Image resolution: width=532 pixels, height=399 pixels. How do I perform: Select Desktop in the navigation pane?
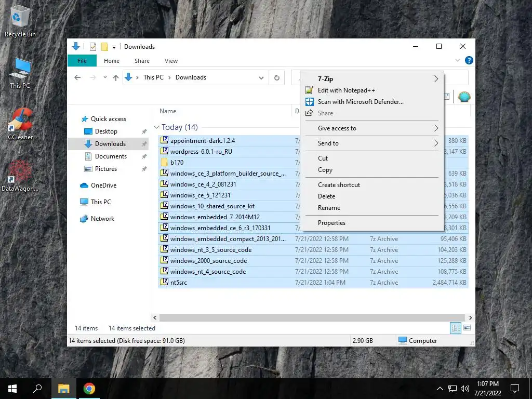click(x=106, y=131)
